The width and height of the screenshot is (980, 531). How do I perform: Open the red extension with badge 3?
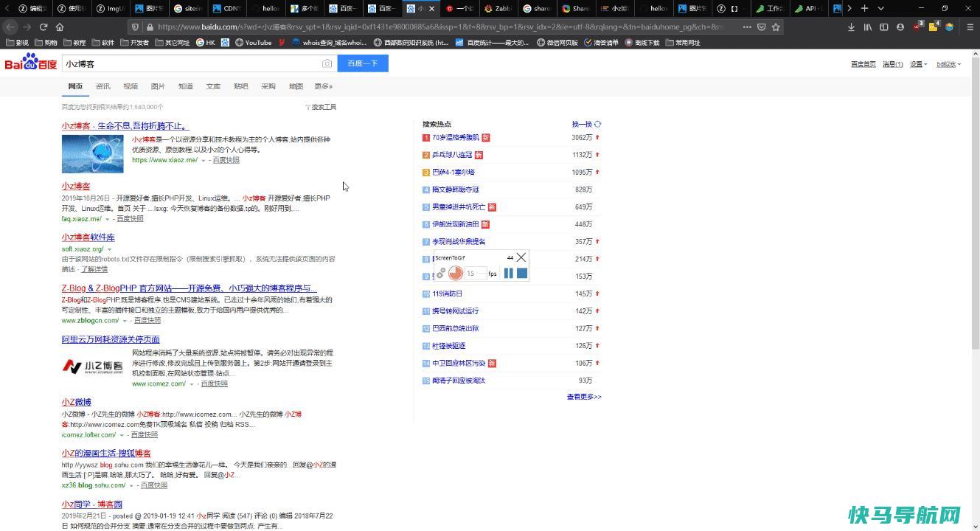(918, 26)
